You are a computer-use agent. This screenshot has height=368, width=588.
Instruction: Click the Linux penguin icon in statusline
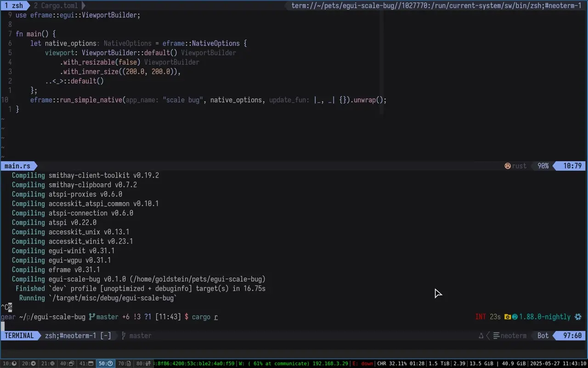[x=481, y=336]
